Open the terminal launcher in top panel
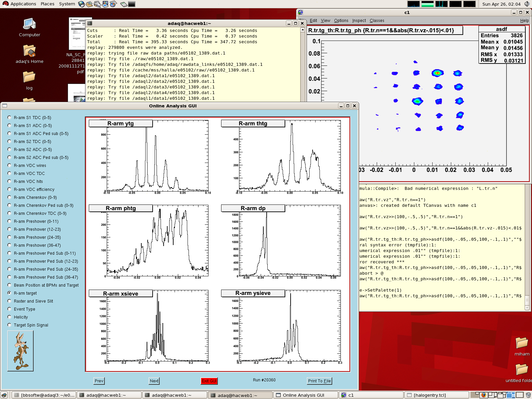 click(x=132, y=4)
